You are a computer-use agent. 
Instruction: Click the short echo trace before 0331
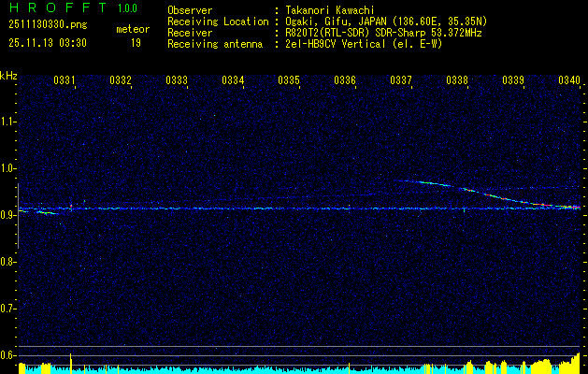tap(46, 212)
